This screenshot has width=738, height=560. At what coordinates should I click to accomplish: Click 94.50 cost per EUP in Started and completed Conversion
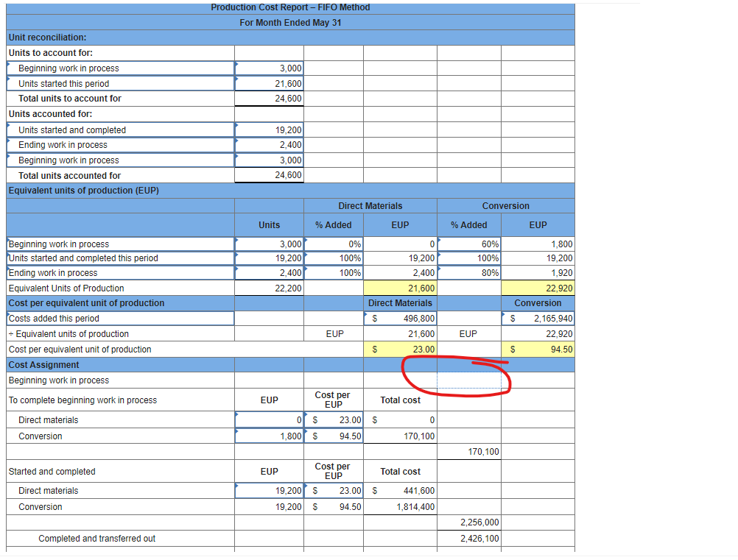tap(334, 507)
